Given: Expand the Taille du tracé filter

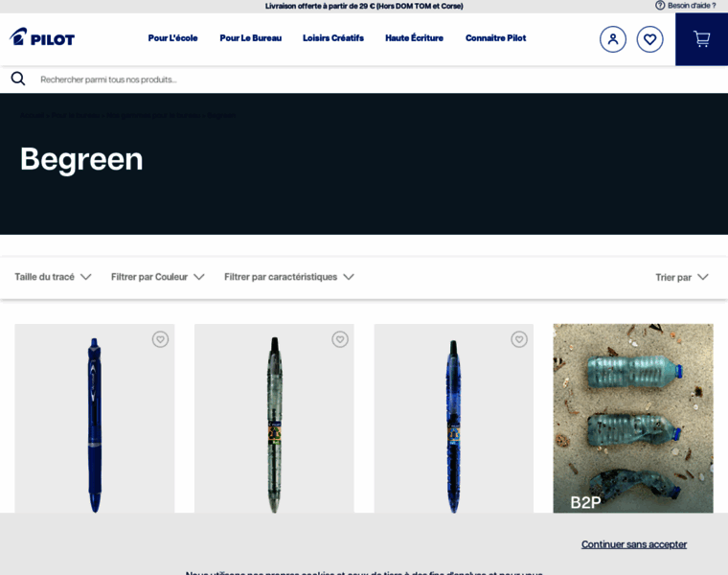Looking at the screenshot, I should (x=53, y=277).
